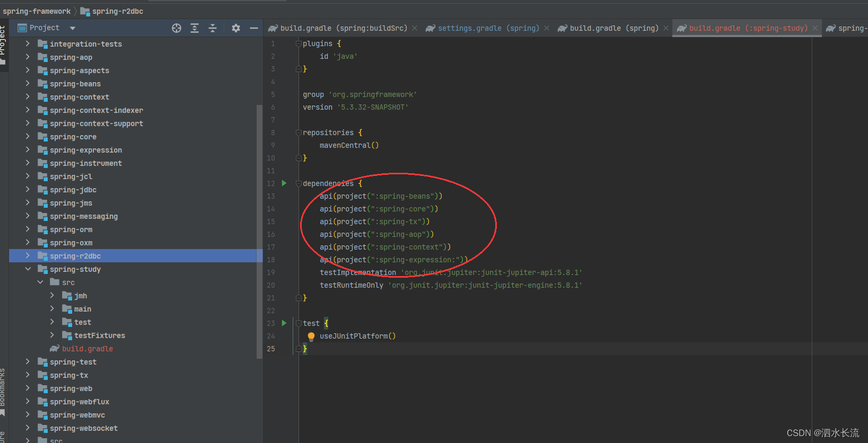Expand the spring-r2dbc module
The height and width of the screenshot is (443, 868).
28,255
